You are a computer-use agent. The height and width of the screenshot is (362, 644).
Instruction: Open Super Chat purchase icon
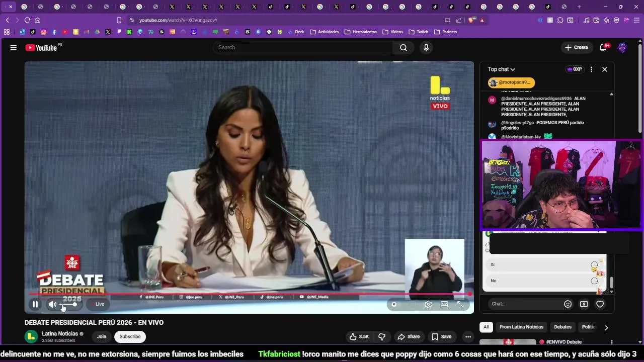[584, 304]
